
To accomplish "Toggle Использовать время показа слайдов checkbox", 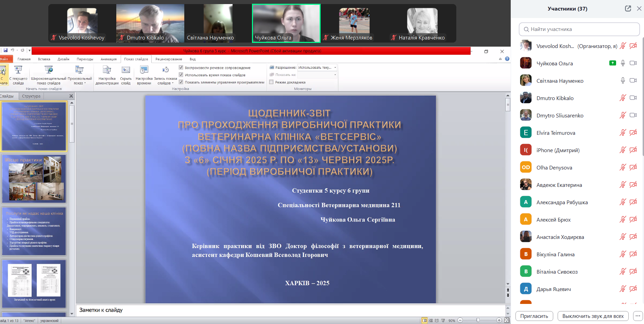I will tap(181, 75).
